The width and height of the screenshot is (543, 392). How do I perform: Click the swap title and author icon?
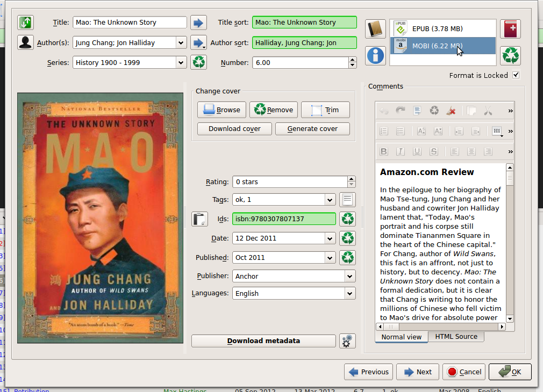25,23
